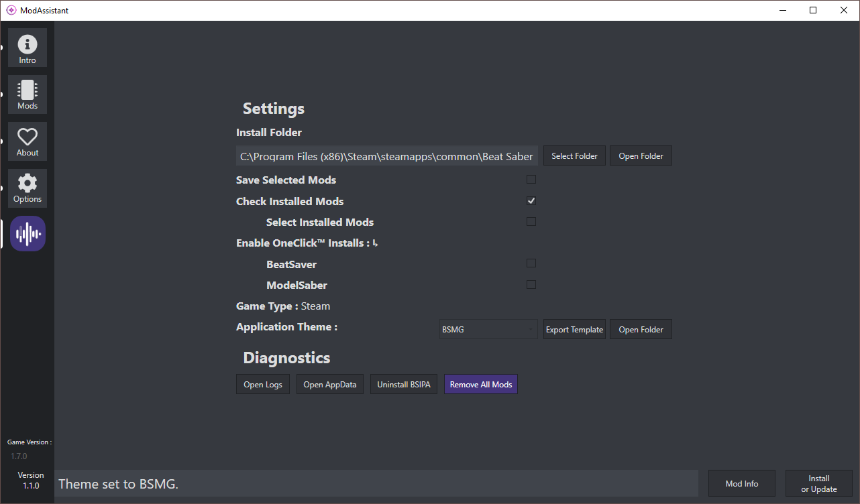Go to the Options gear page
Screen dimensions: 860x504
click(x=28, y=188)
